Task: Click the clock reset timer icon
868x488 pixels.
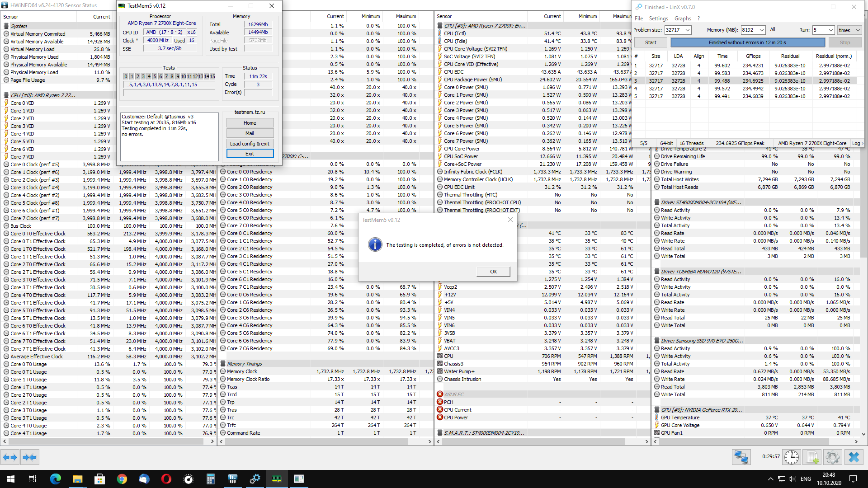Action: tap(791, 457)
